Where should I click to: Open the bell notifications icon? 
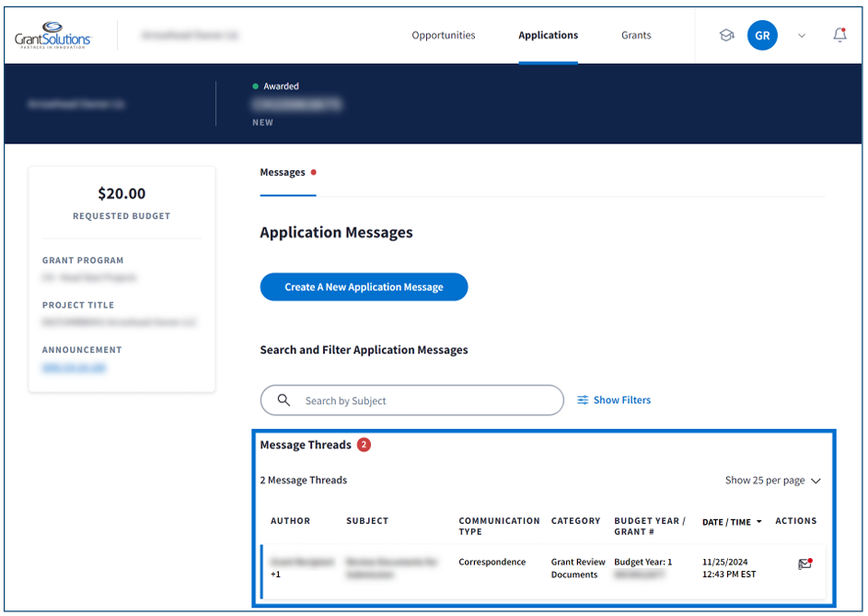(839, 35)
